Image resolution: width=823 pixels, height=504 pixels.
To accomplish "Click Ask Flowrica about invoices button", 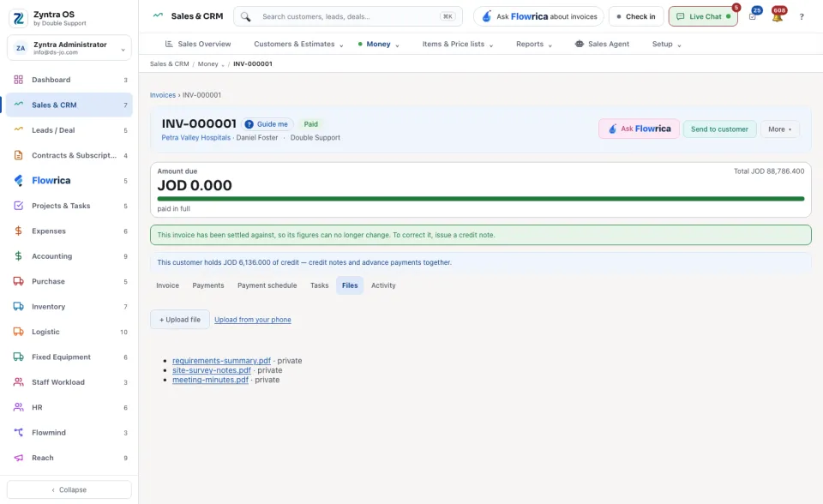I will 538,17.
